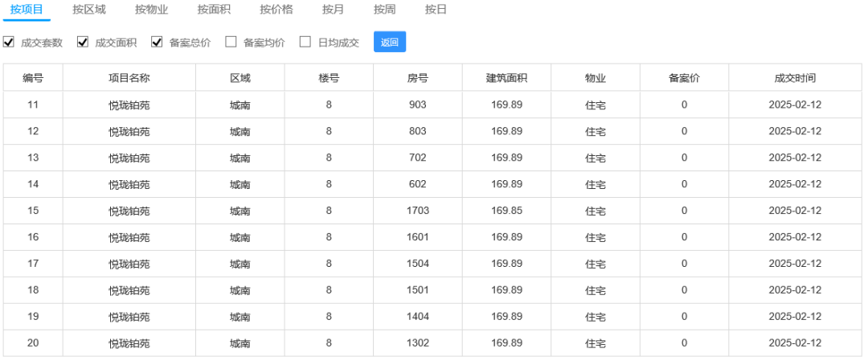Image resolution: width=868 pixels, height=361 pixels.
Task: Uncheck the 成交套数 checkbox
Action: click(x=8, y=42)
